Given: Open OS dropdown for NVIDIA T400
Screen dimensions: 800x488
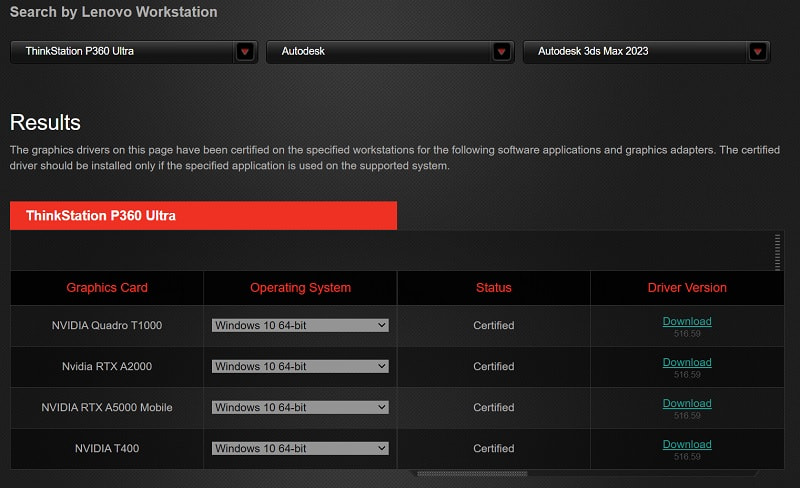Looking at the screenshot, I should pyautogui.click(x=300, y=448).
